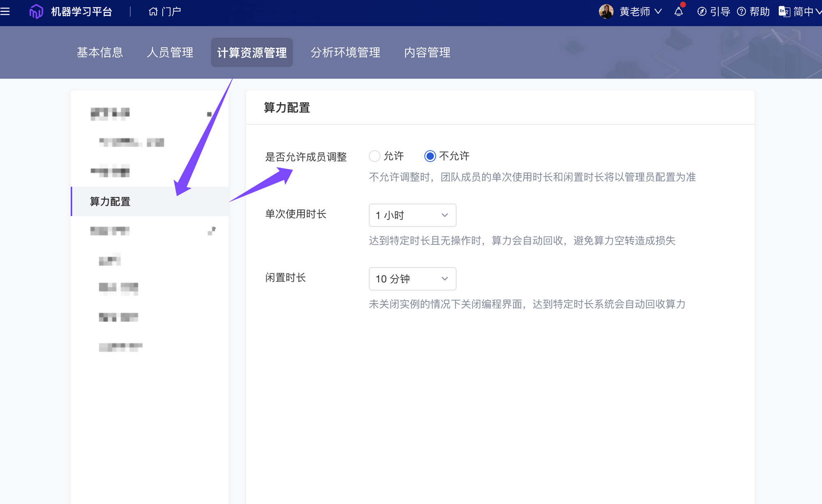This screenshot has height=504, width=822.
Task: Open the 单次使用时长 dropdown showing 1 小时
Action: (x=412, y=215)
